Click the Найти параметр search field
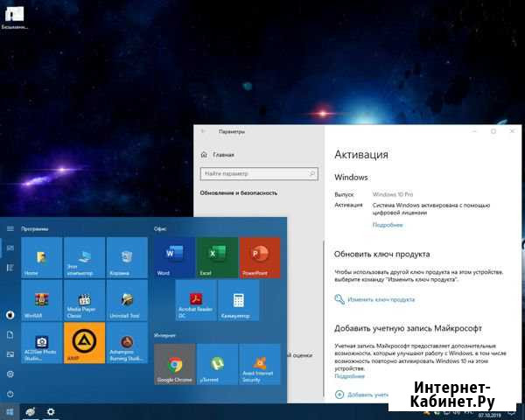This screenshot has height=420, width=525. 259,174
